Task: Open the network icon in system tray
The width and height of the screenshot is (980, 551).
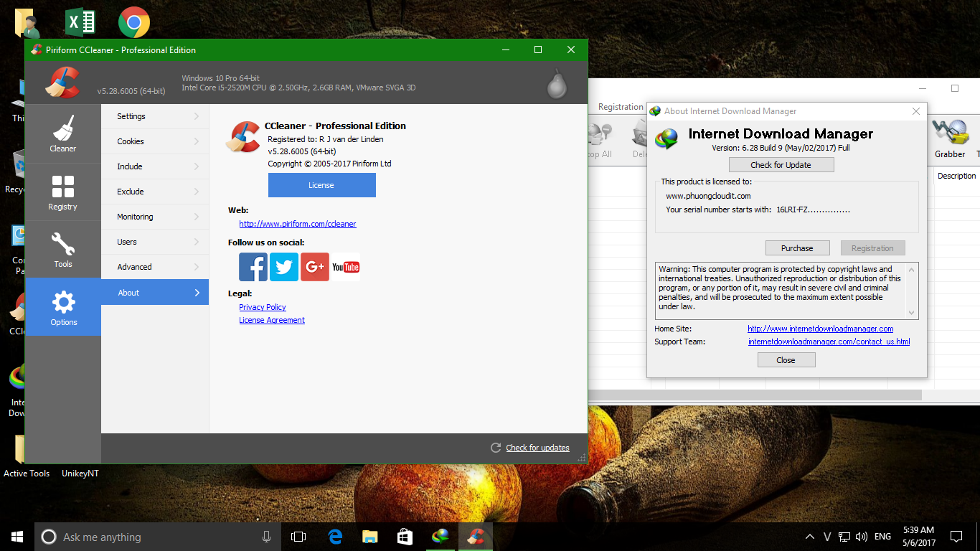Action: (x=844, y=537)
